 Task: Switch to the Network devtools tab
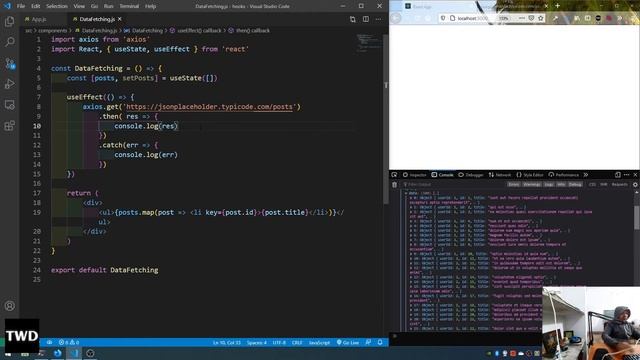[500, 175]
